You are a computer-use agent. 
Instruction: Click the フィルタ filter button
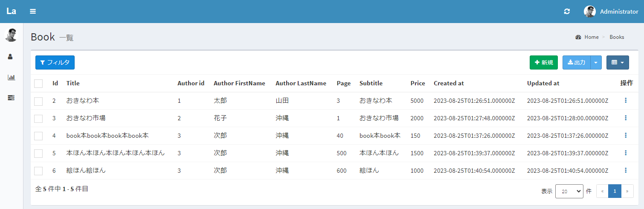55,62
